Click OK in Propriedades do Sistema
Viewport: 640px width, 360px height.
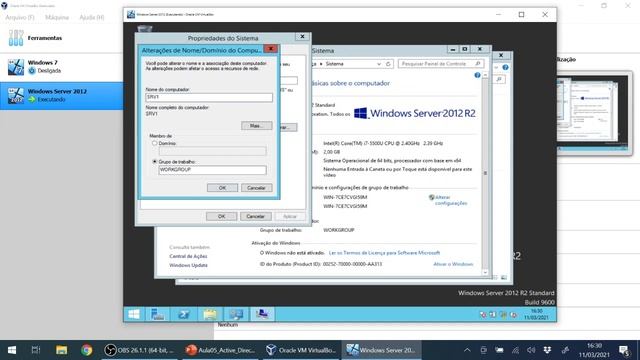click(221, 216)
